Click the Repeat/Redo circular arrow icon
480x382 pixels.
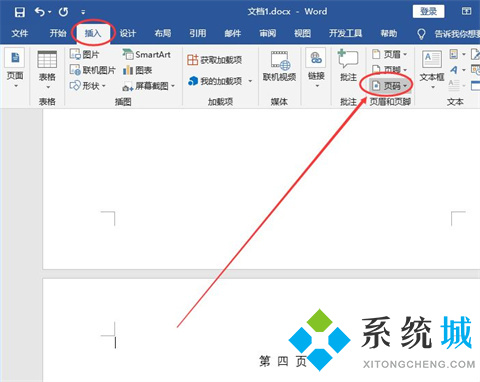point(63,12)
